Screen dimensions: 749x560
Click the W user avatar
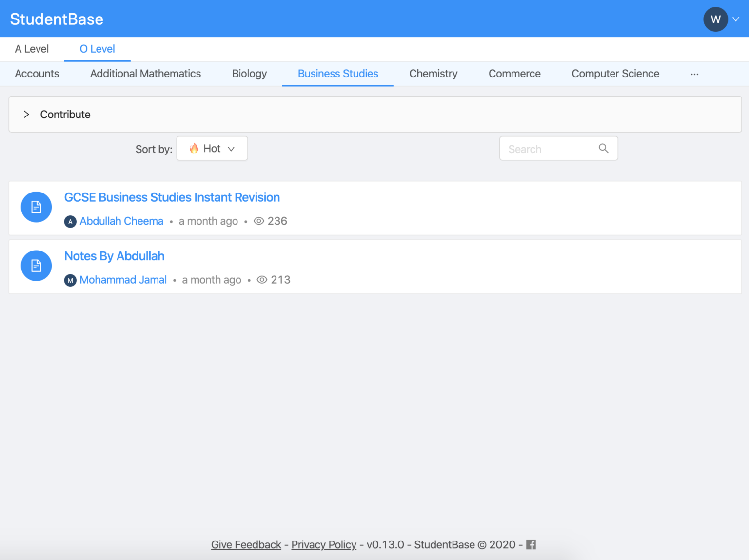point(715,19)
